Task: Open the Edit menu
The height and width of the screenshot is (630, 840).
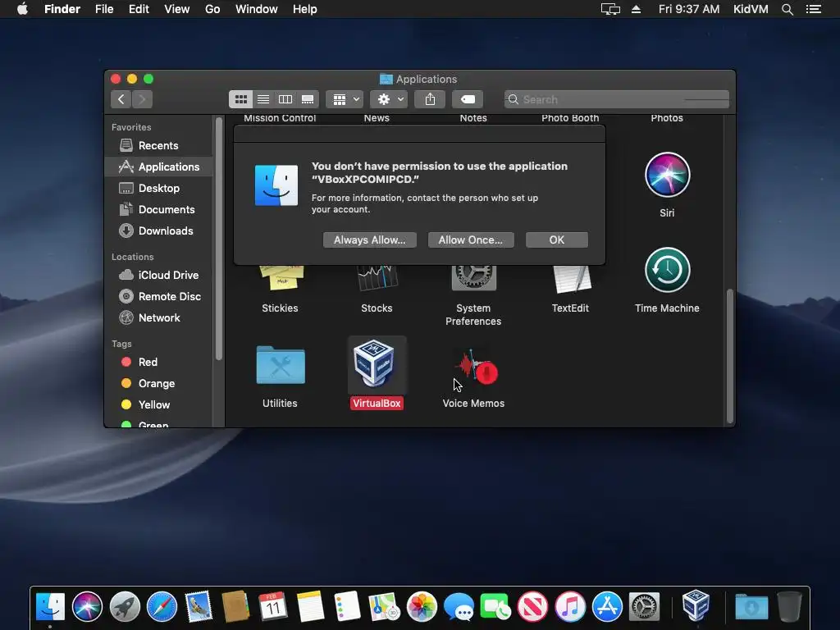Action: (139, 9)
